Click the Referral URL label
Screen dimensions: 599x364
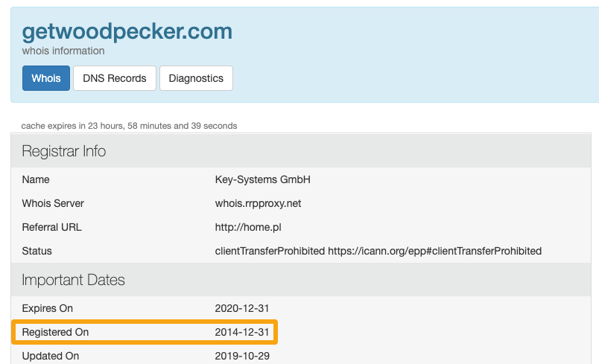point(51,227)
